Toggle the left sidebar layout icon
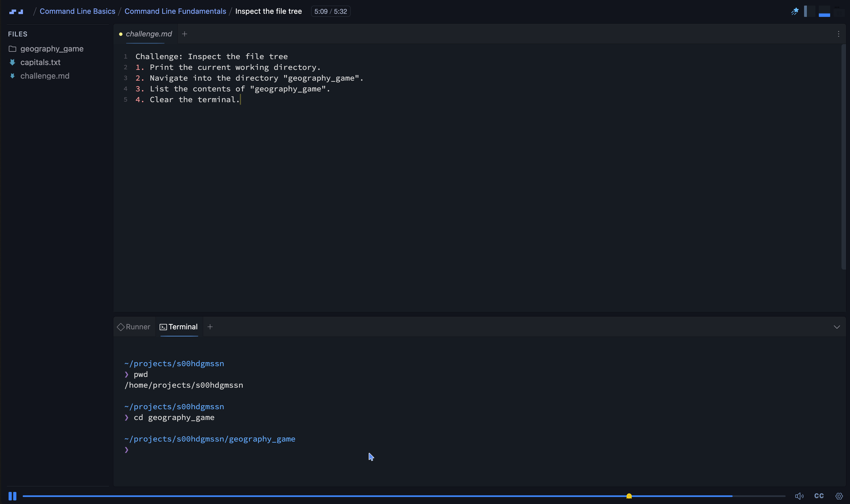The image size is (850, 504). [810, 11]
